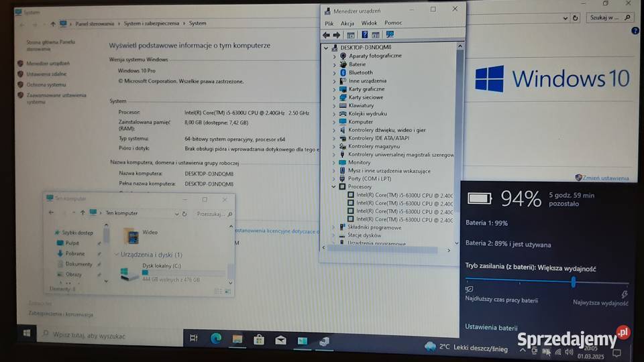Screen dimensions: 644x362
Task: Open Mail app from the taskbar
Action: (x=280, y=341)
